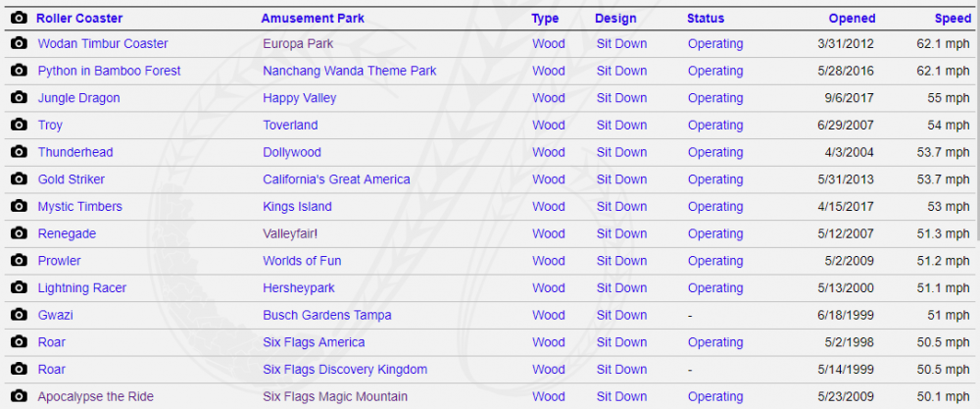This screenshot has width=980, height=409.
Task: Click Prowler's camera icon
Action: click(x=19, y=260)
